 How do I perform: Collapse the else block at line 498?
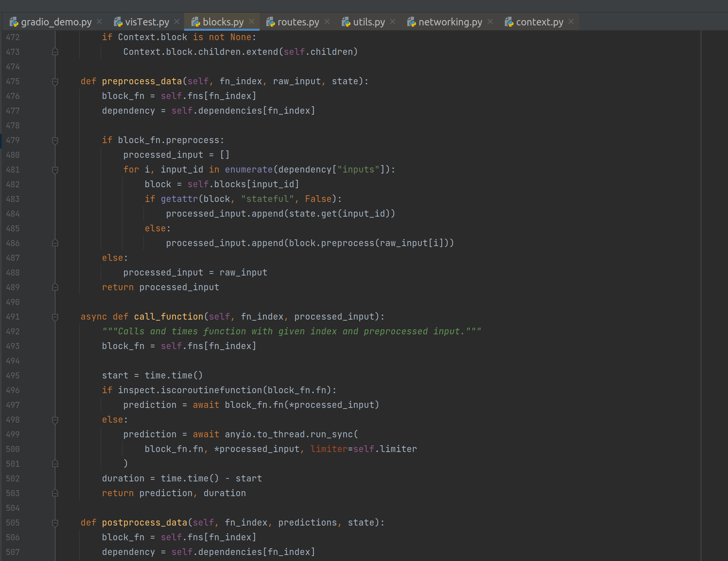coord(55,420)
